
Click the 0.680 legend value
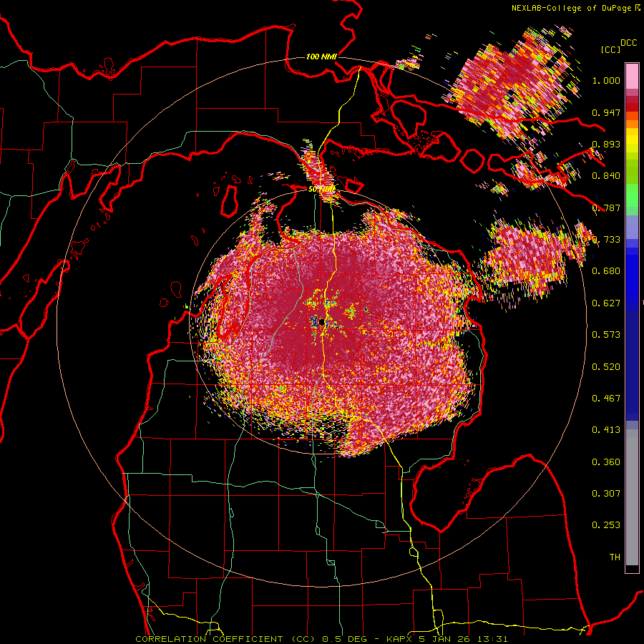pos(606,271)
